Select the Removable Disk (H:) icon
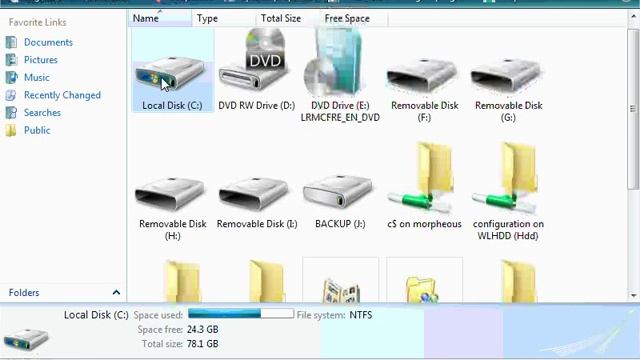Screen dimensions: 640x360 point(171,193)
